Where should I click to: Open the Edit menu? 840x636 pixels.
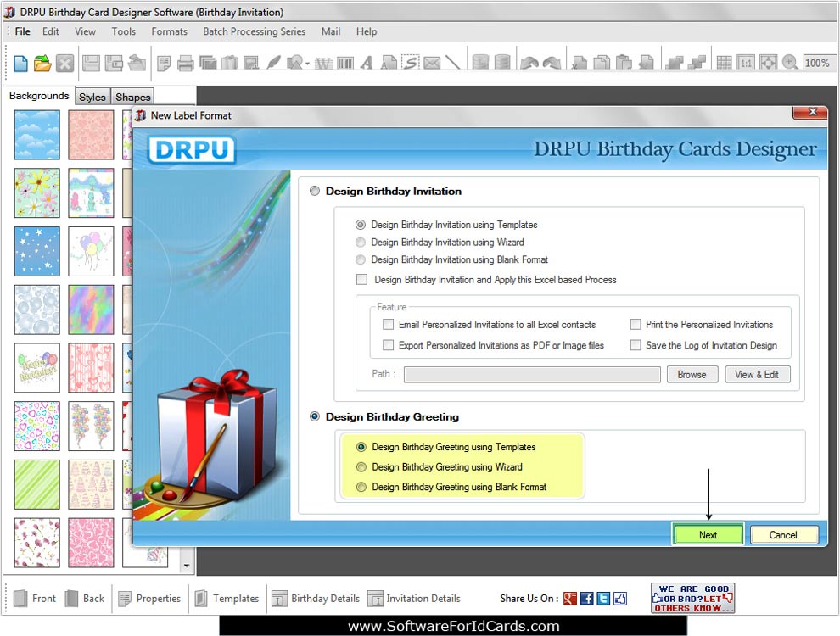pos(51,31)
